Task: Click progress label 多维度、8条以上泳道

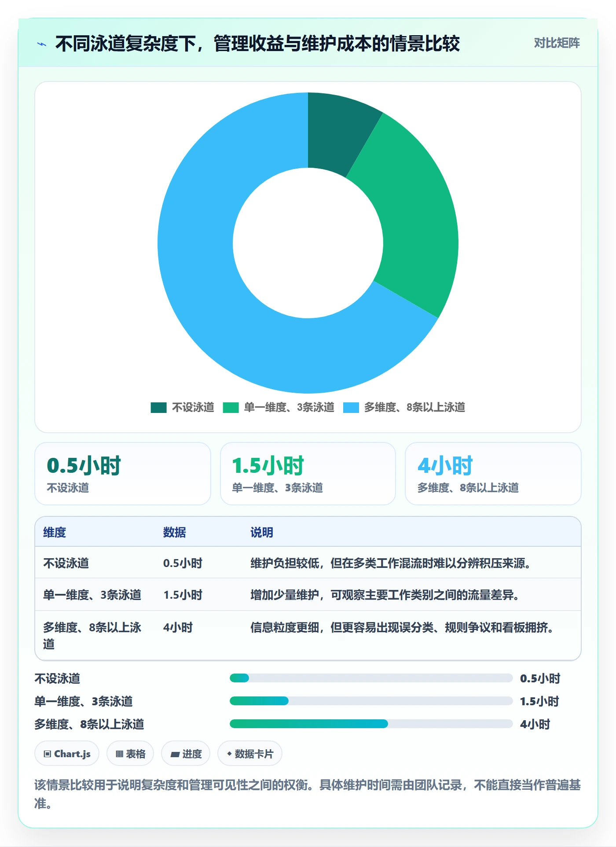Action: tap(89, 724)
